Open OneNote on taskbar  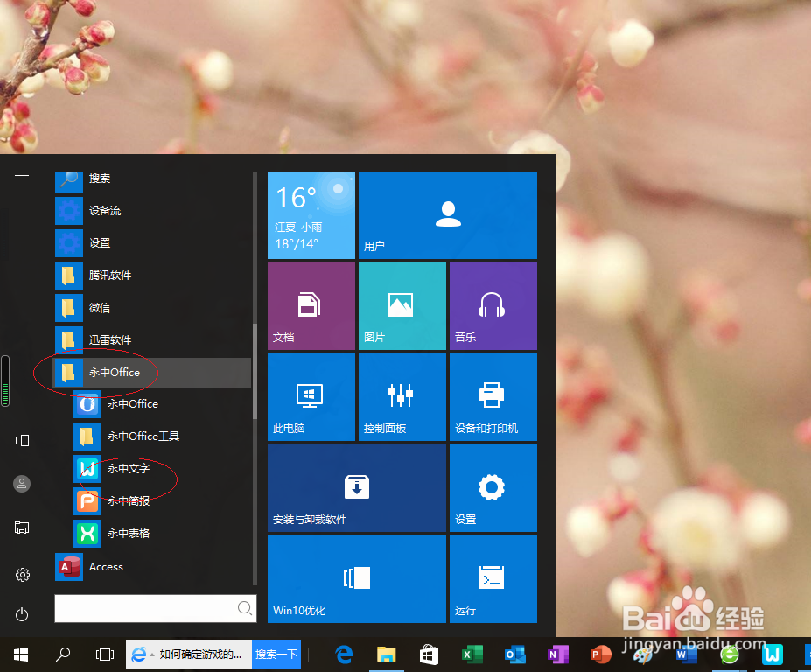[557, 654]
